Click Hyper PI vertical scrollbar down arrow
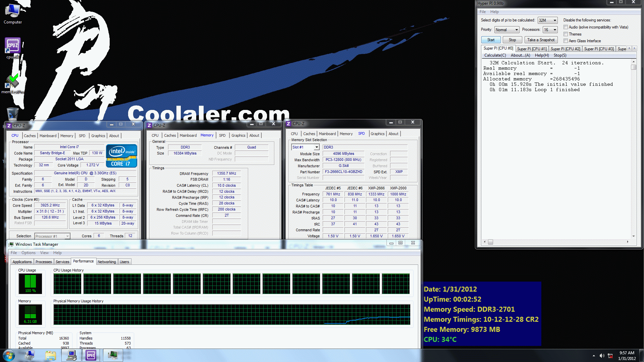The image size is (644, 362). [634, 236]
